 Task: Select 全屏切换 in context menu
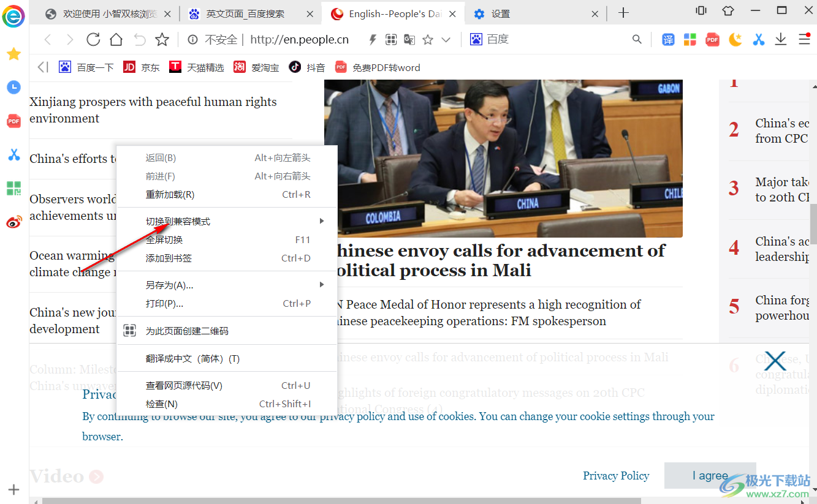point(227,239)
